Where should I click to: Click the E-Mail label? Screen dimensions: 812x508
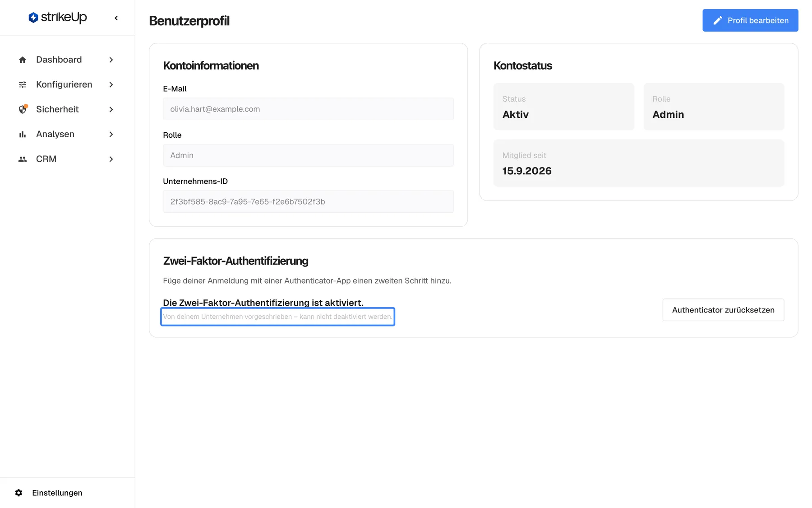[x=175, y=89]
